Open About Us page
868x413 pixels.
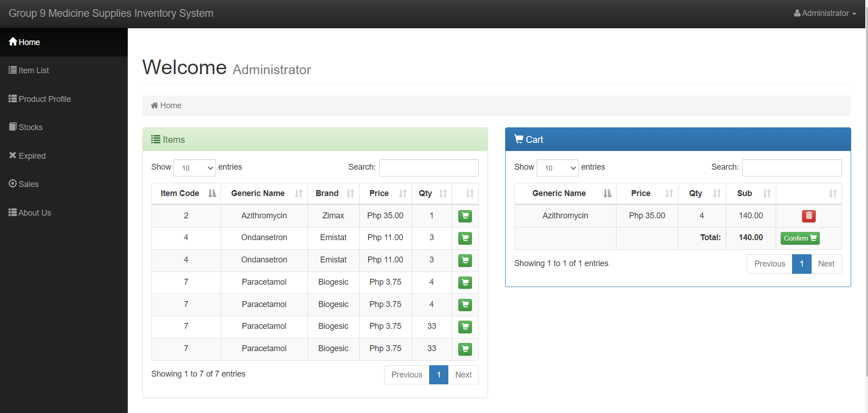[64, 213]
